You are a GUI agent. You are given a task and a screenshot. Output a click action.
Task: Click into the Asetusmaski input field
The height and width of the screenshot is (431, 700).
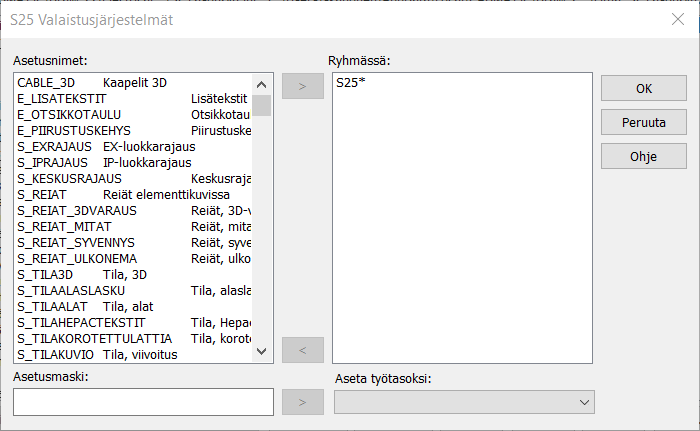(x=143, y=402)
